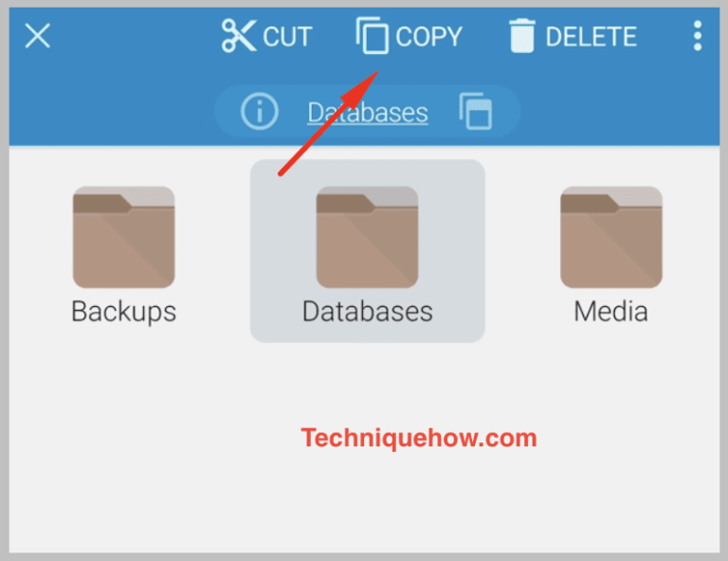The width and height of the screenshot is (728, 561).
Task: Click the CUT text label
Action: click(x=287, y=37)
